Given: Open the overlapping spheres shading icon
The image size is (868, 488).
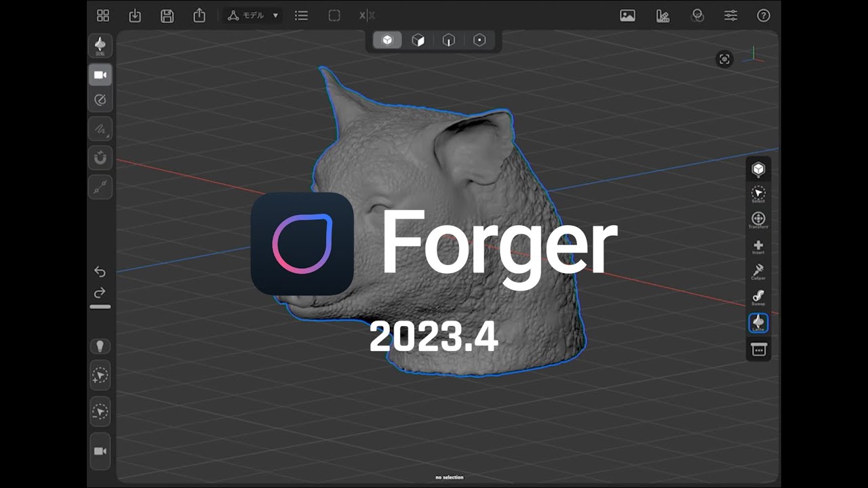Looking at the screenshot, I should (x=698, y=16).
